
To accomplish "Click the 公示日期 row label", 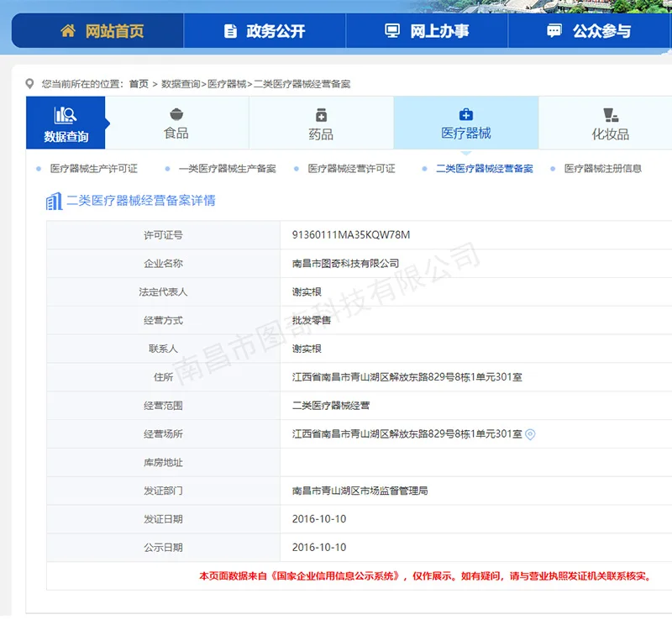I will (x=163, y=548).
